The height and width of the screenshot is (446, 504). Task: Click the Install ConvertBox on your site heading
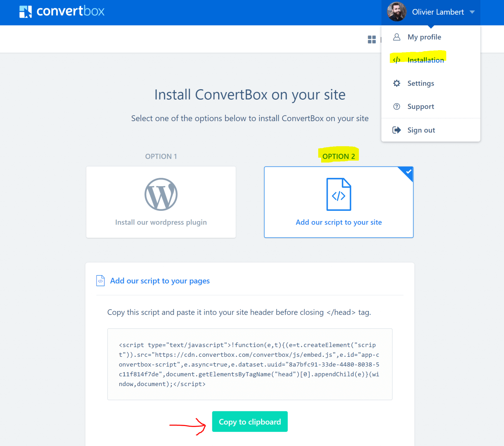click(250, 95)
